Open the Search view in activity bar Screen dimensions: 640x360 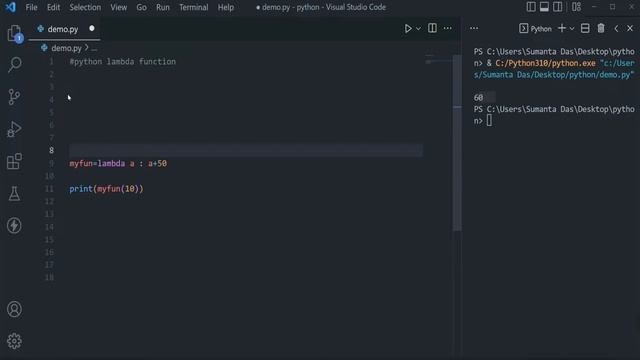14,64
